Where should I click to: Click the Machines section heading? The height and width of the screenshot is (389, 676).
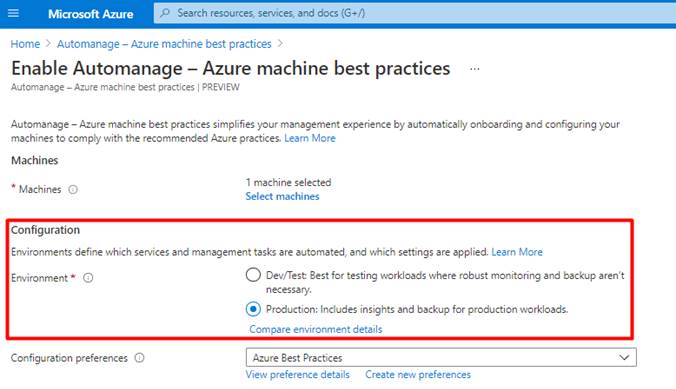[34, 160]
